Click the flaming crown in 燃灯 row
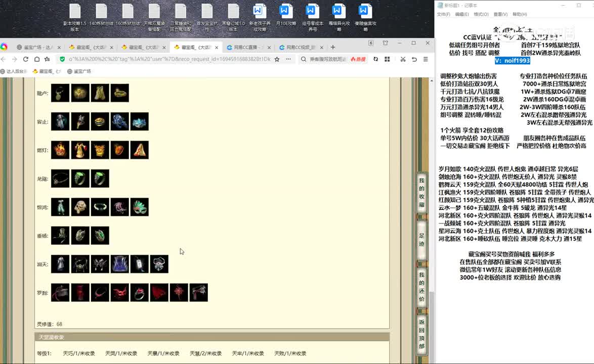 pyautogui.click(x=60, y=150)
